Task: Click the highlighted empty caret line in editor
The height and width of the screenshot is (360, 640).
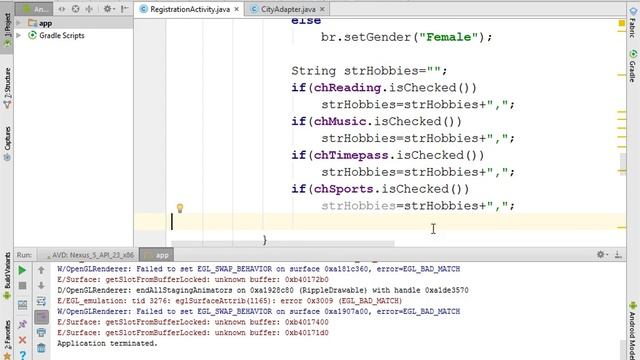Action: [380, 222]
